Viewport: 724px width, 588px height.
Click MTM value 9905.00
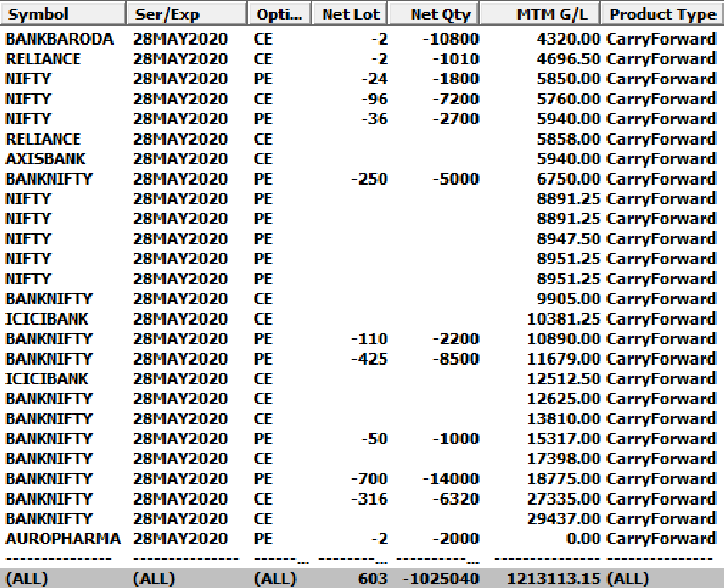pyautogui.click(x=568, y=299)
